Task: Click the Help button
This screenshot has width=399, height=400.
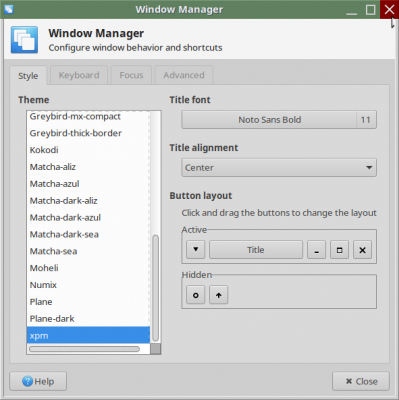Action: pos(38,381)
